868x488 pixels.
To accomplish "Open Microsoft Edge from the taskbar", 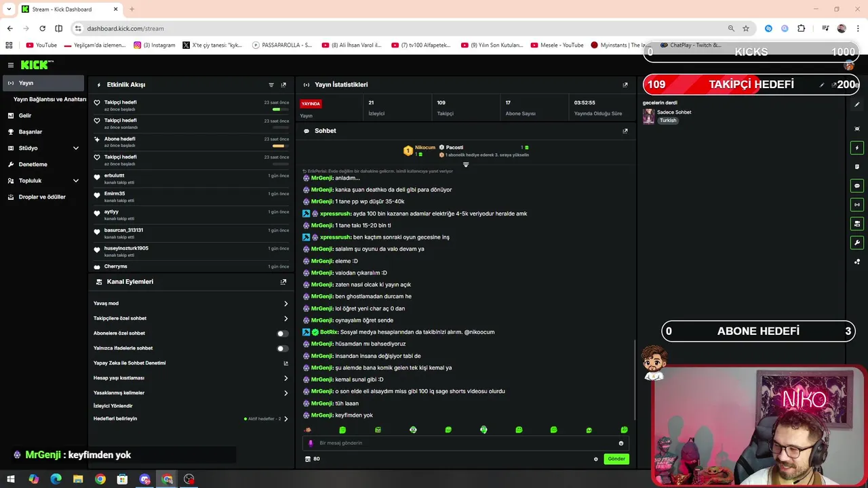I will 56,479.
